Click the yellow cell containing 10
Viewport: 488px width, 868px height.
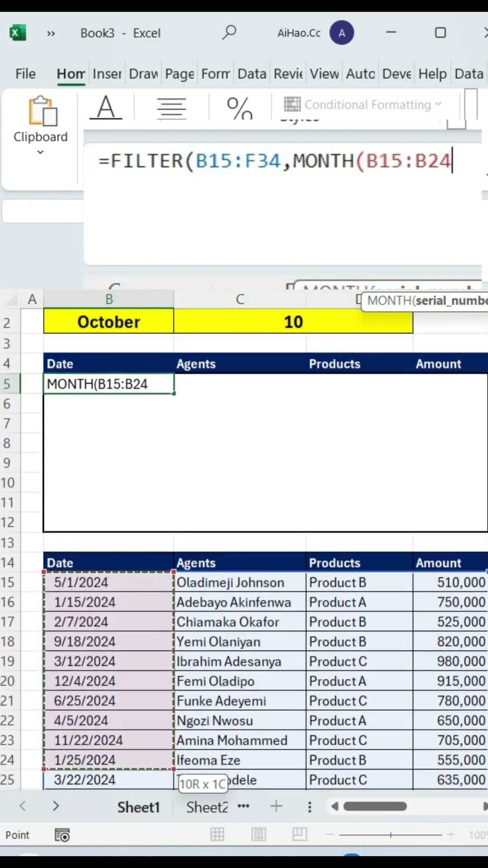(x=293, y=322)
